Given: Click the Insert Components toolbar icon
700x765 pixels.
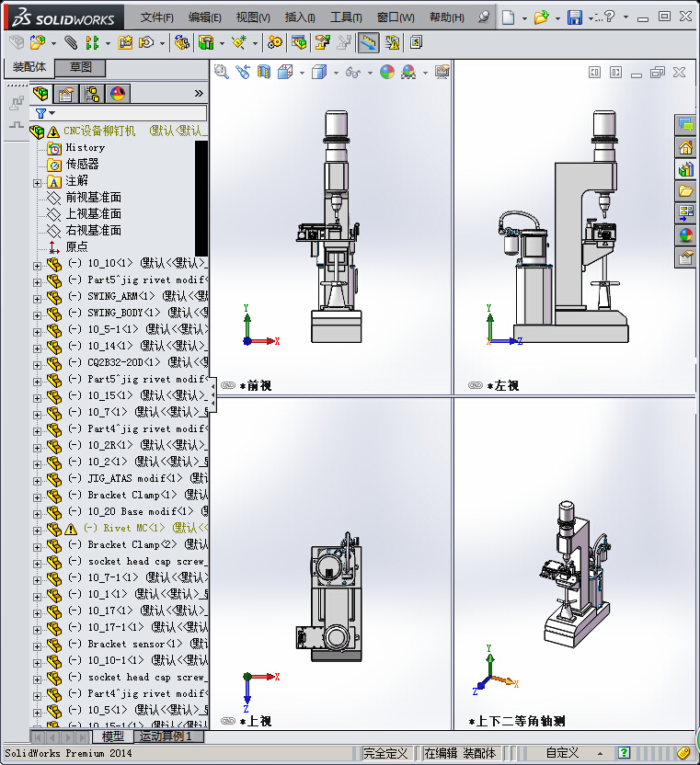Looking at the screenshot, I should [x=37, y=43].
